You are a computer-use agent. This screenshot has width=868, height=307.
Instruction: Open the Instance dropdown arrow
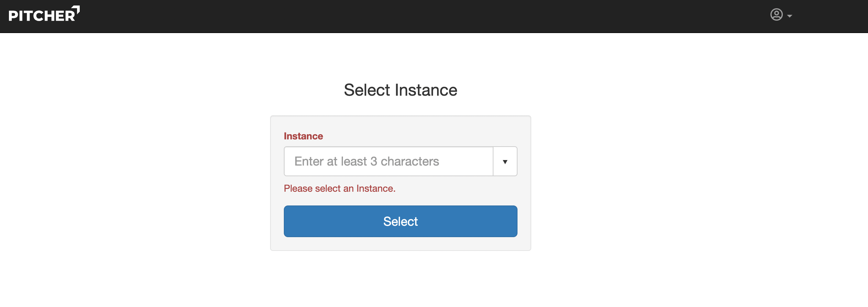pos(505,161)
